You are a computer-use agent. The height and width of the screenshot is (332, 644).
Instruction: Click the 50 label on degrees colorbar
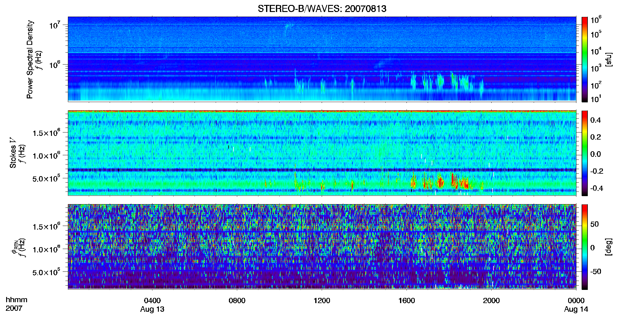595,224
